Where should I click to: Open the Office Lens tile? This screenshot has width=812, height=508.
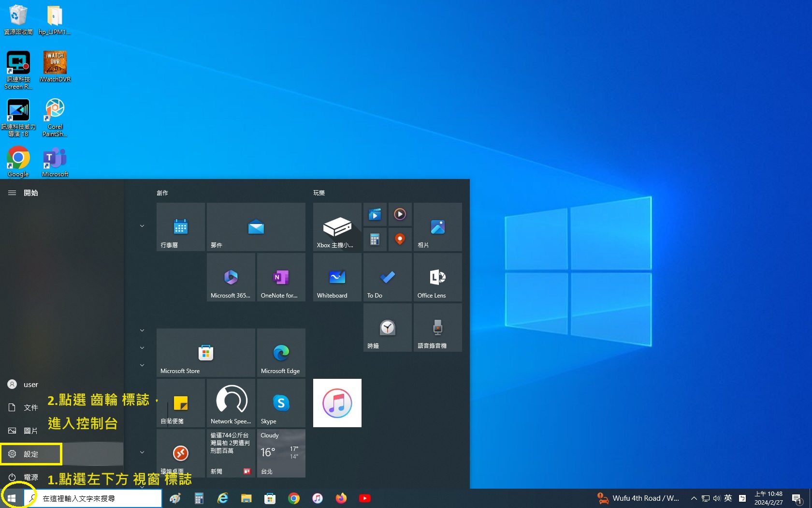click(438, 277)
